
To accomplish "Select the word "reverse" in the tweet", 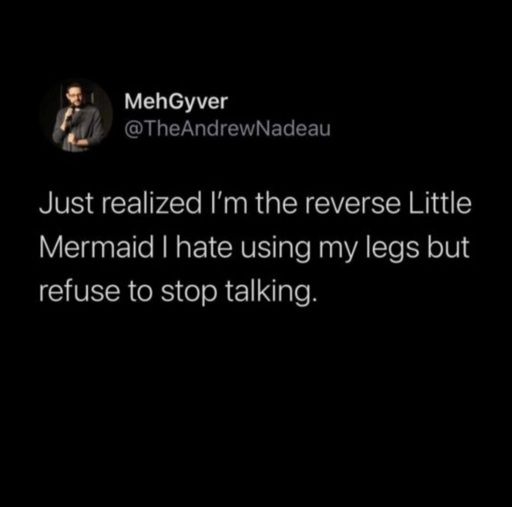I will pyautogui.click(x=352, y=204).
